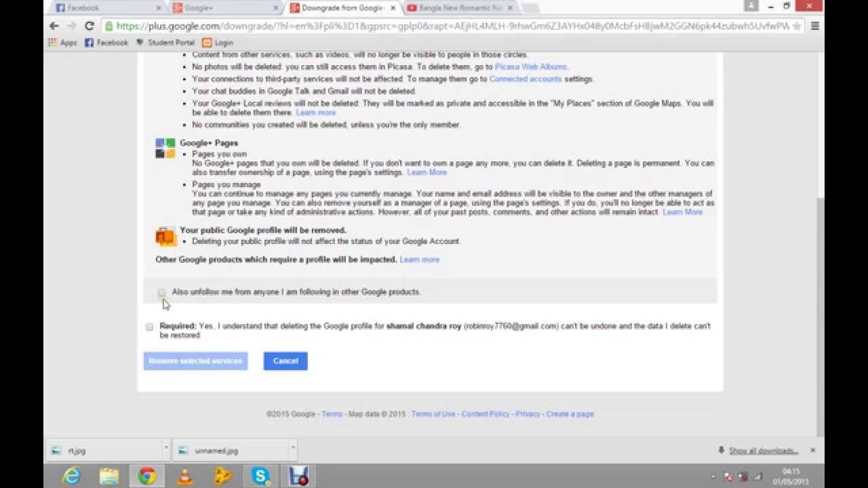Viewport: 868px width, 488px height.
Task: Click Learn More under Pages you manage
Action: coord(683,212)
